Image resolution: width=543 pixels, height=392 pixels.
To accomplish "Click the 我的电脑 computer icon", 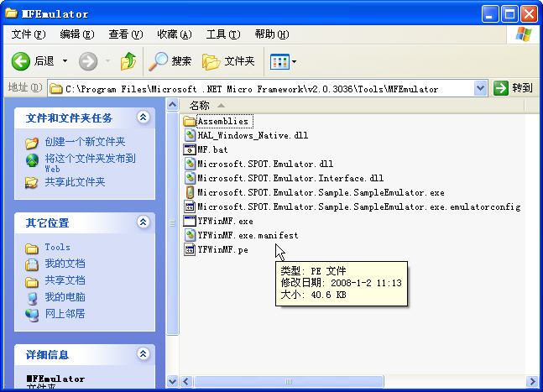I will 32,298.
